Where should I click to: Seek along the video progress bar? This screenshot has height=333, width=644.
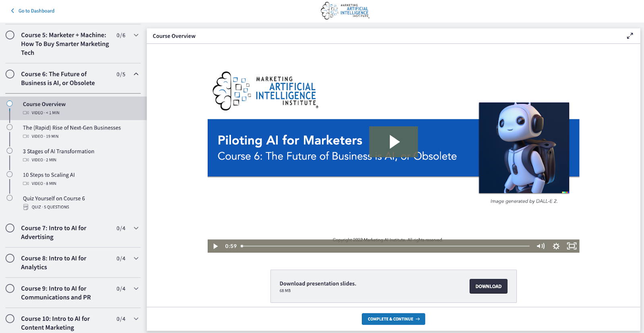click(x=386, y=246)
